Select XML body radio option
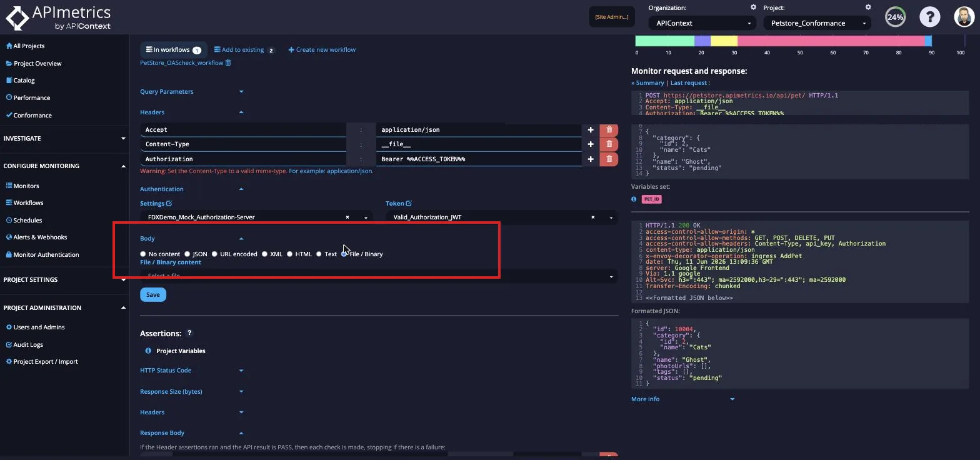Viewport: 980px width, 460px height. point(264,254)
